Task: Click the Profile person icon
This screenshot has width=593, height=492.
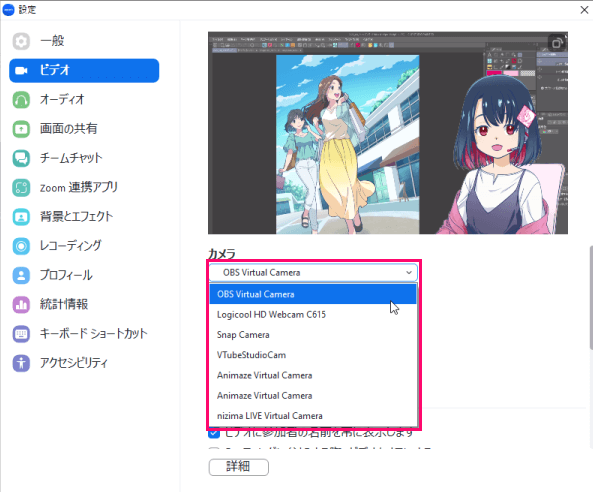Action: click(21, 275)
